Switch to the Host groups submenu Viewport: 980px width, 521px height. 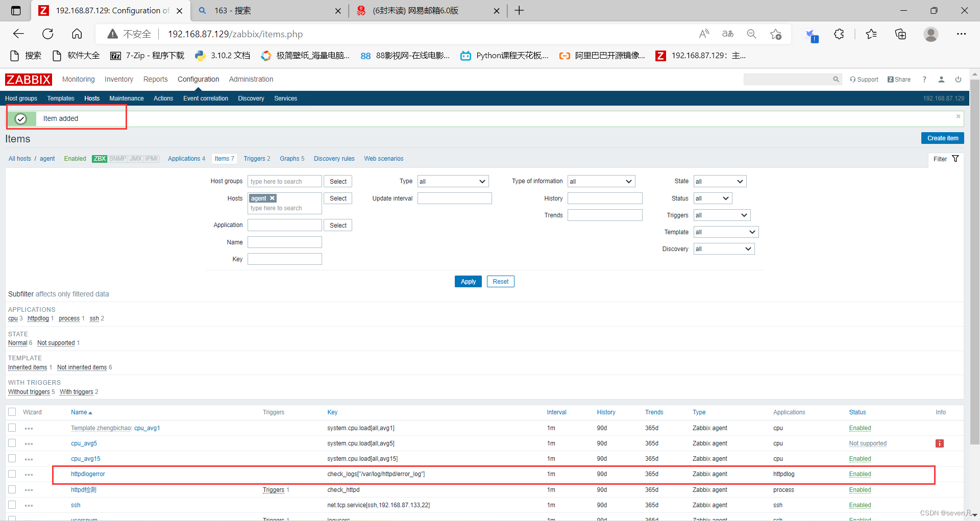pos(21,98)
